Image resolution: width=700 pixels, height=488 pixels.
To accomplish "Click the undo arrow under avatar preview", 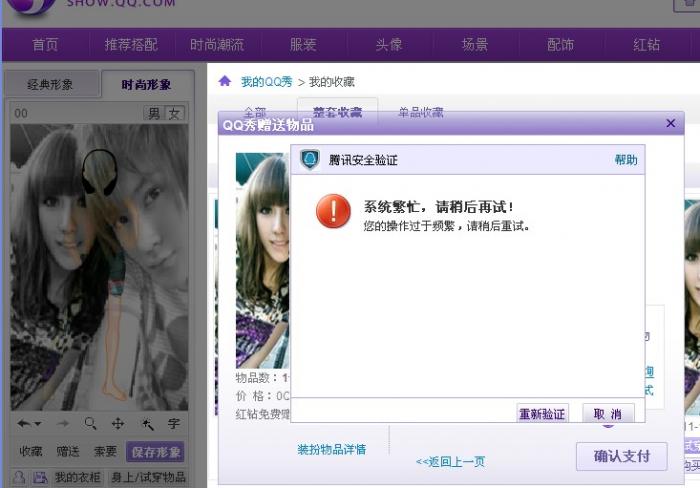I will click(x=24, y=424).
